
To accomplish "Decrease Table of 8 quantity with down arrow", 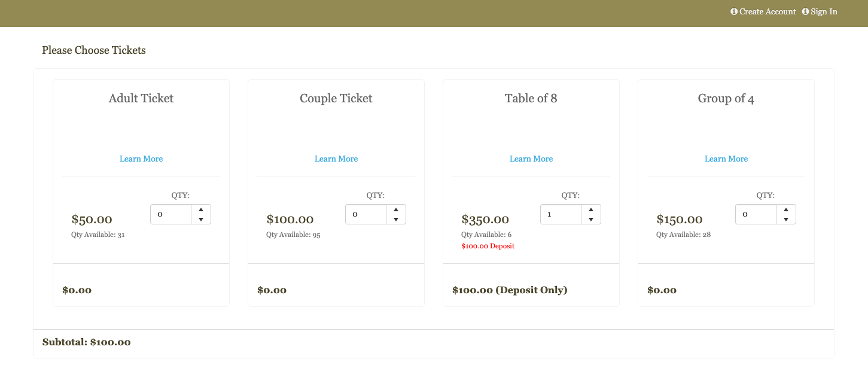I will [x=591, y=220].
